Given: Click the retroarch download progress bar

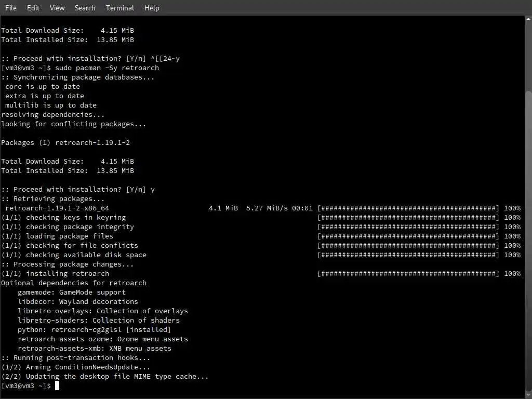Looking at the screenshot, I should pyautogui.click(x=408, y=208).
